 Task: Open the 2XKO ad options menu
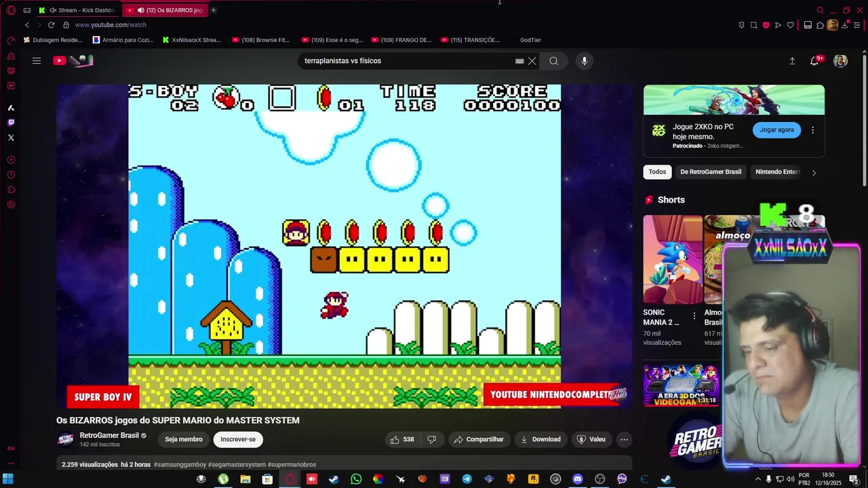click(812, 130)
